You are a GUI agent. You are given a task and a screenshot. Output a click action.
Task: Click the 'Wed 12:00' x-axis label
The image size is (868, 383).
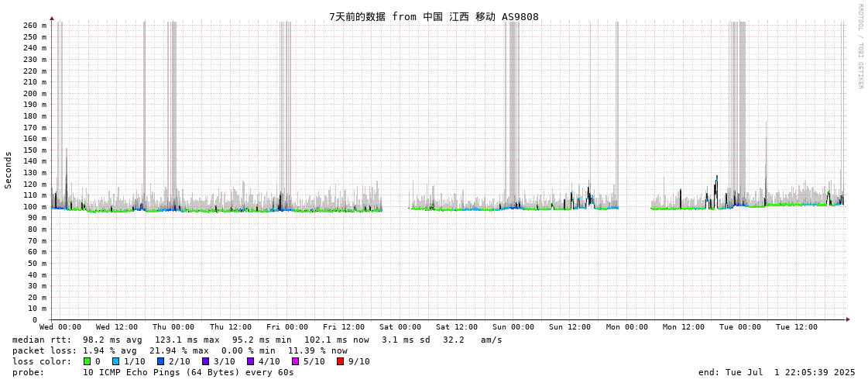(x=117, y=328)
